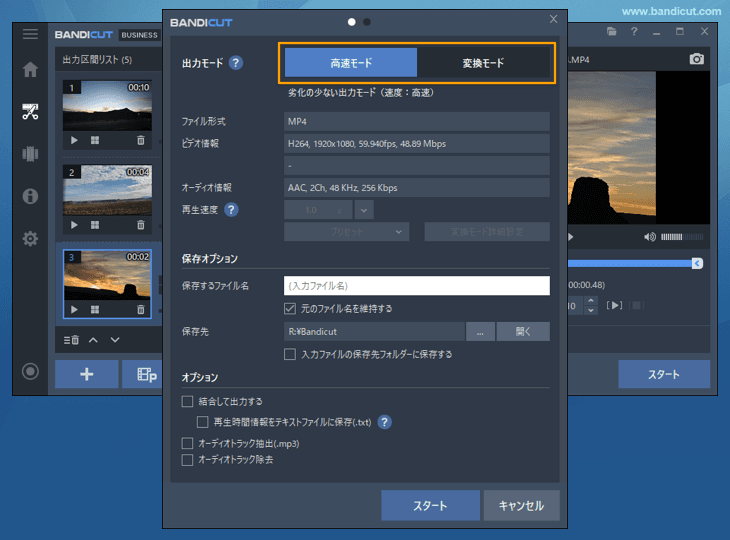Click the 変換モード詳細設定 button
This screenshot has height=540, width=730.
[487, 231]
